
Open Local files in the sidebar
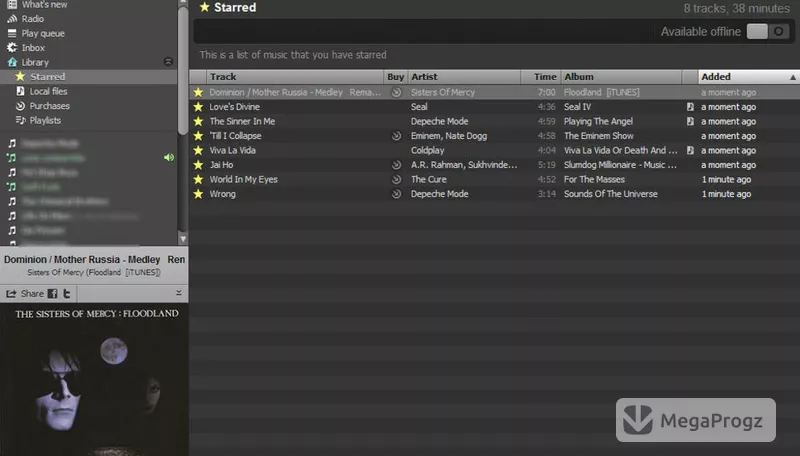pos(42,91)
